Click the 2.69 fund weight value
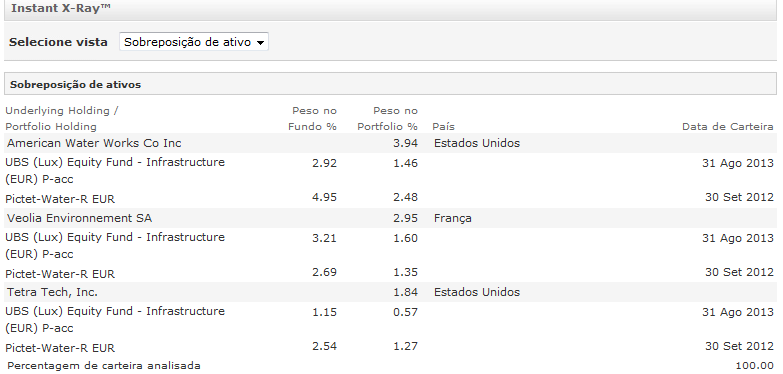 [x=325, y=272]
